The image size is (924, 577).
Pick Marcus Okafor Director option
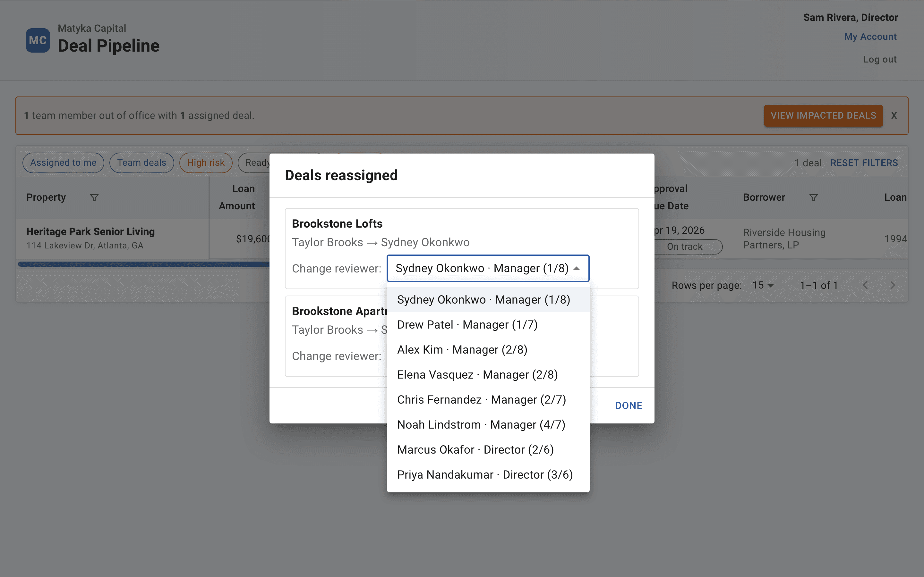tap(475, 449)
